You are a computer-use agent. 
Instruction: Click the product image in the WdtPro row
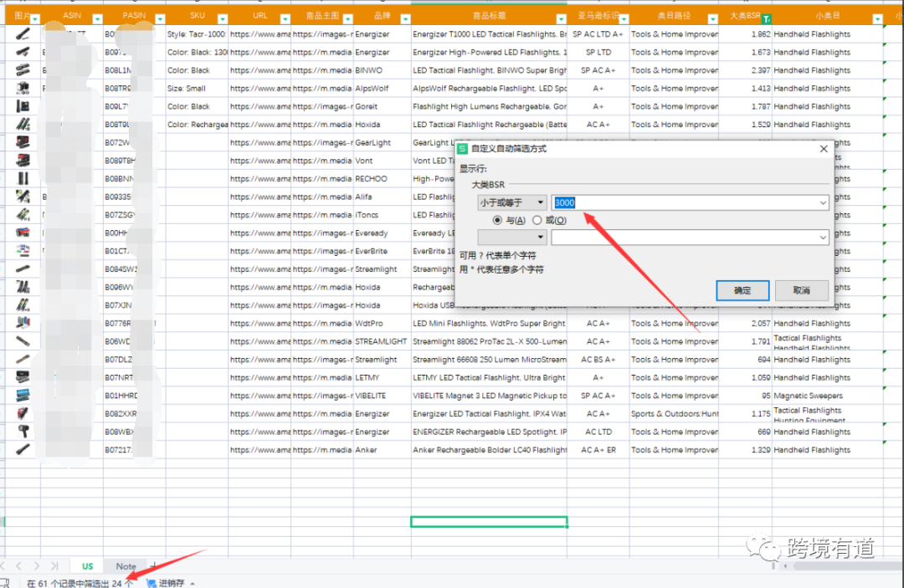(23, 323)
